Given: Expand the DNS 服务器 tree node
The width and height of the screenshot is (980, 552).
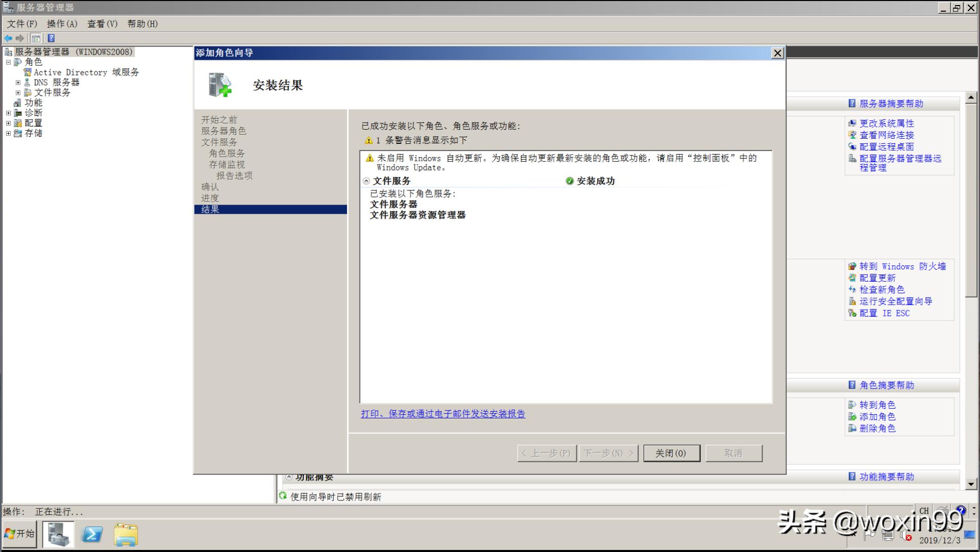Looking at the screenshot, I should coord(18,82).
